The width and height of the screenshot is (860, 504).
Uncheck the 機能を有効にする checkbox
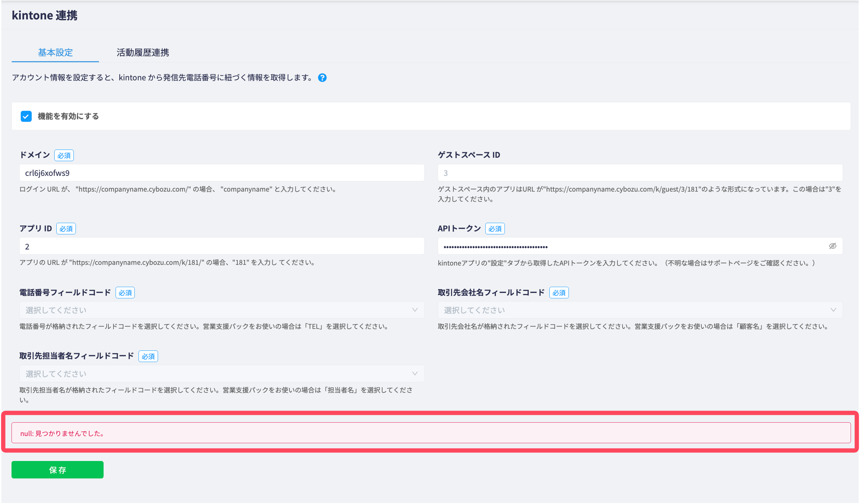pos(26,116)
